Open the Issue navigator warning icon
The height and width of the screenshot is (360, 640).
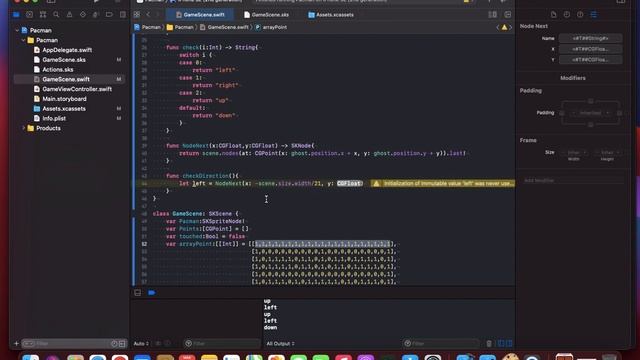pyautogui.click(x=69, y=15)
